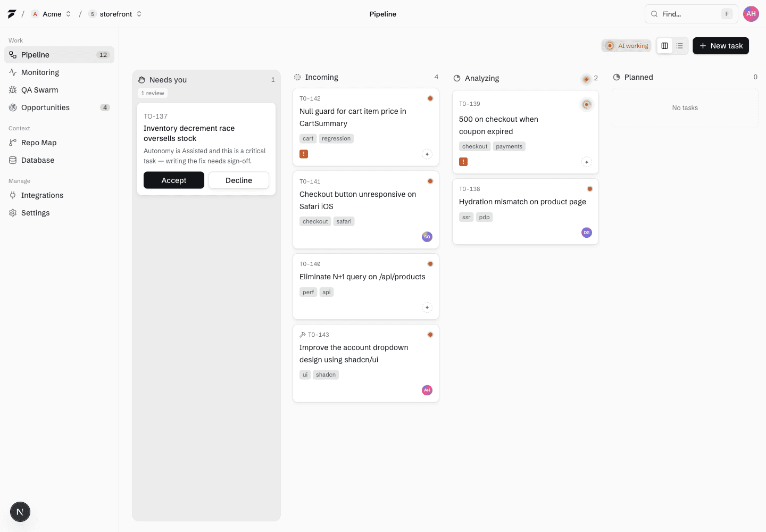The image size is (766, 532).
Task: Open the AH user avatar menu
Action: (x=751, y=14)
